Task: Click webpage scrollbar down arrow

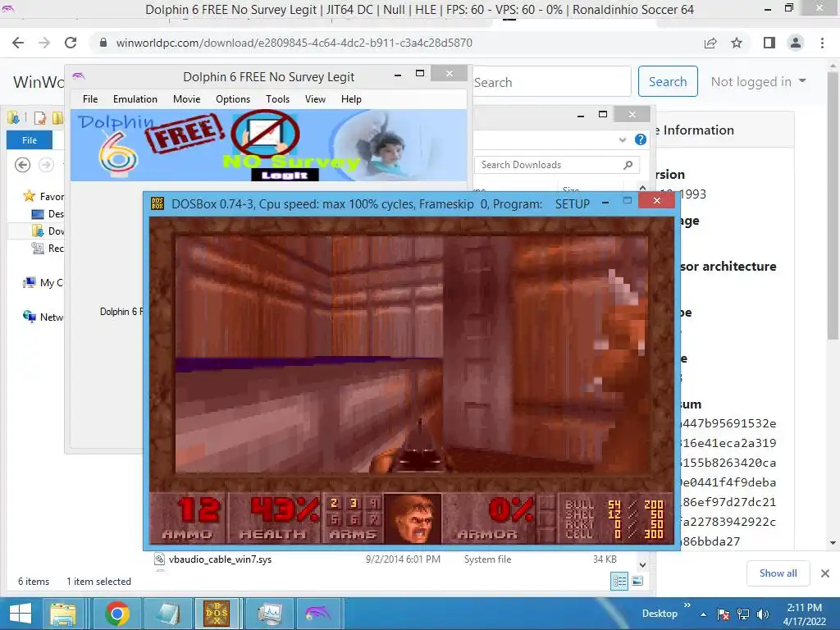Action: pyautogui.click(x=833, y=543)
